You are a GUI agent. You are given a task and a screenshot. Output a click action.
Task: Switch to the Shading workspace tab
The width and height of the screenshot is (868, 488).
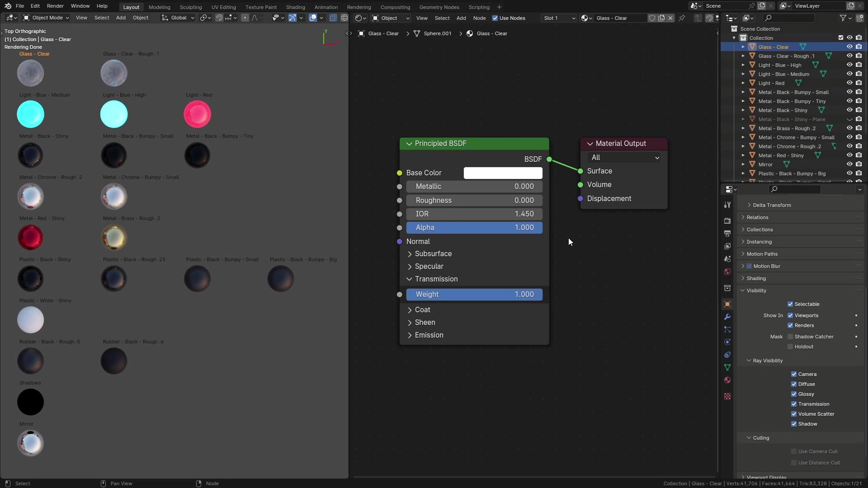295,7
